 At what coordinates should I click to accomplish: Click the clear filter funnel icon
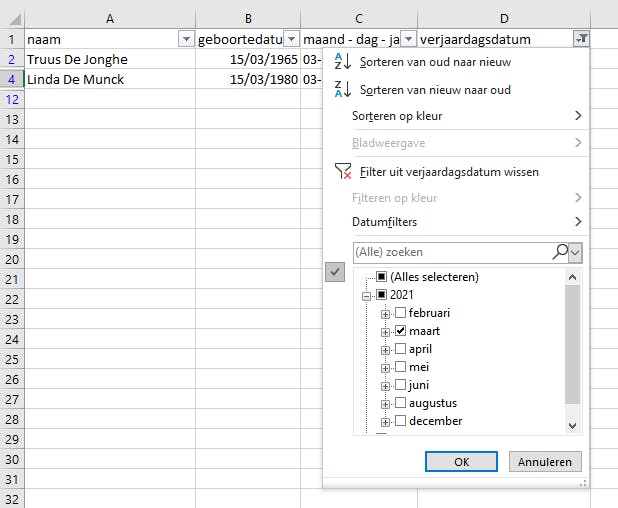[x=342, y=171]
